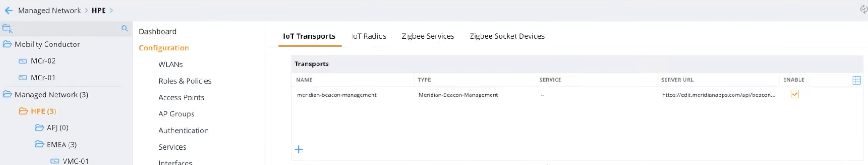Open WLANs configuration page

click(x=170, y=65)
